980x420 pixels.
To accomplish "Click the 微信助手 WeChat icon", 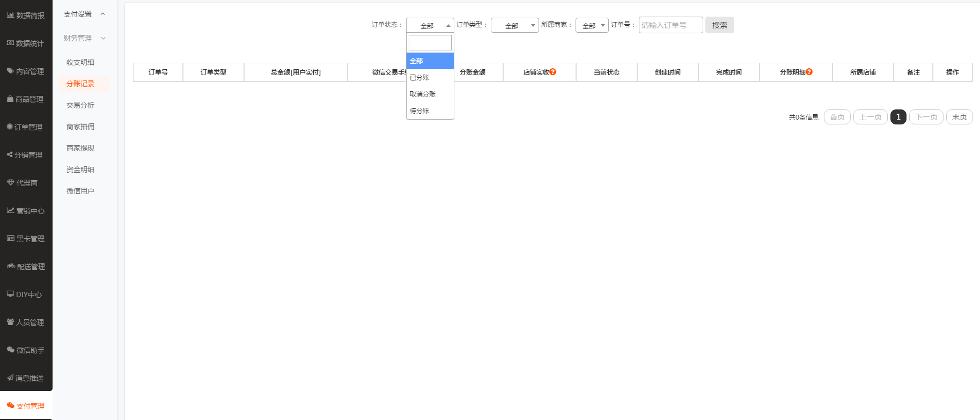I will pyautogui.click(x=10, y=350).
